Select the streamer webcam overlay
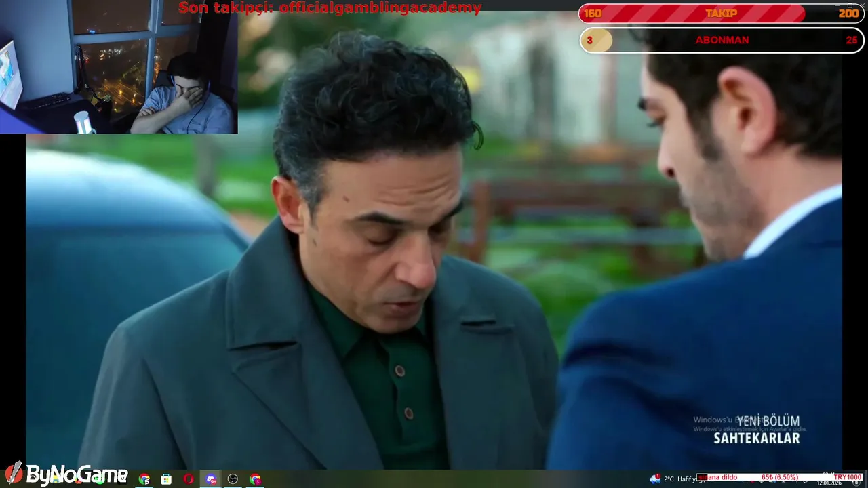The image size is (868, 488). (x=119, y=66)
